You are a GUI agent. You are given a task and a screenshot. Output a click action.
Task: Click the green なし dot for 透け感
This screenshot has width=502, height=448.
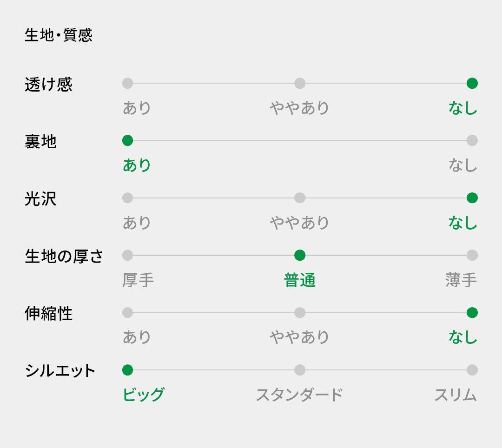point(472,84)
